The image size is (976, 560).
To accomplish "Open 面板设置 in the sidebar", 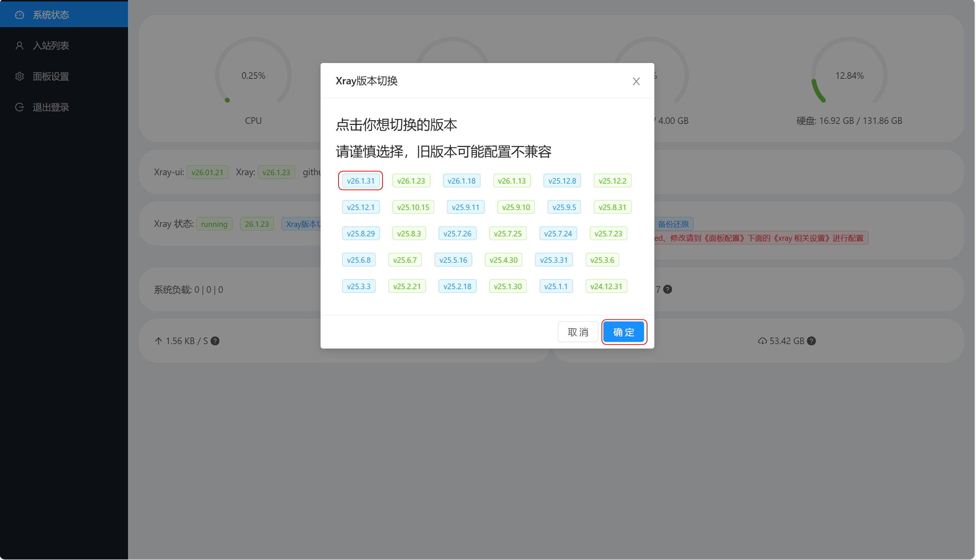I will pos(64,76).
